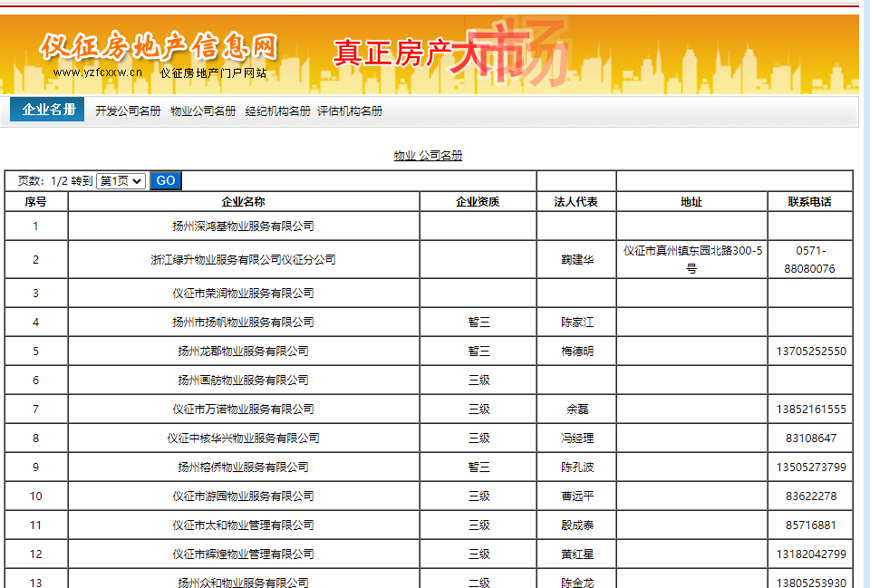This screenshot has height=588, width=870.
Task: Click the 仪征房地产信息网 site logo
Action: 158,46
